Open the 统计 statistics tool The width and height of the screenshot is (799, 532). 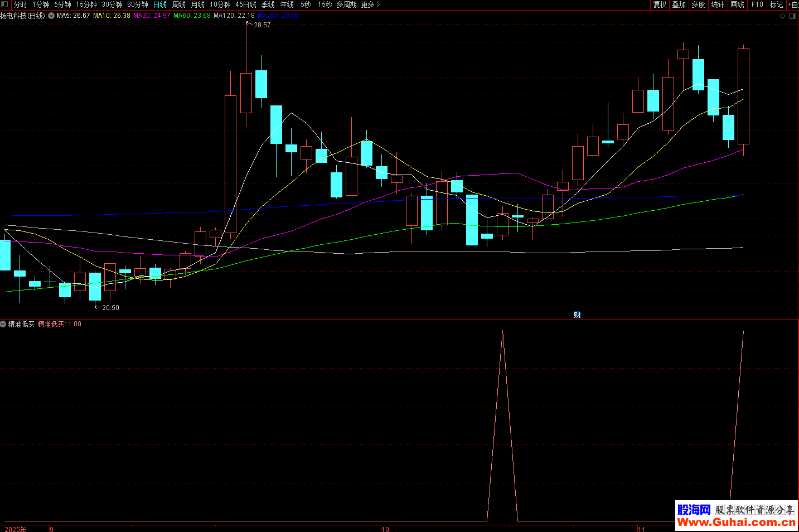[x=718, y=4]
